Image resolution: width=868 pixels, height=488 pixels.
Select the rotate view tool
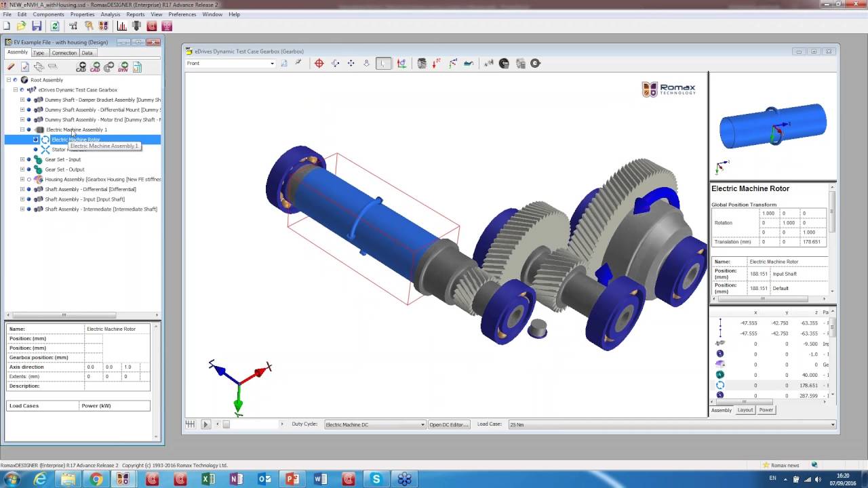tap(335, 63)
